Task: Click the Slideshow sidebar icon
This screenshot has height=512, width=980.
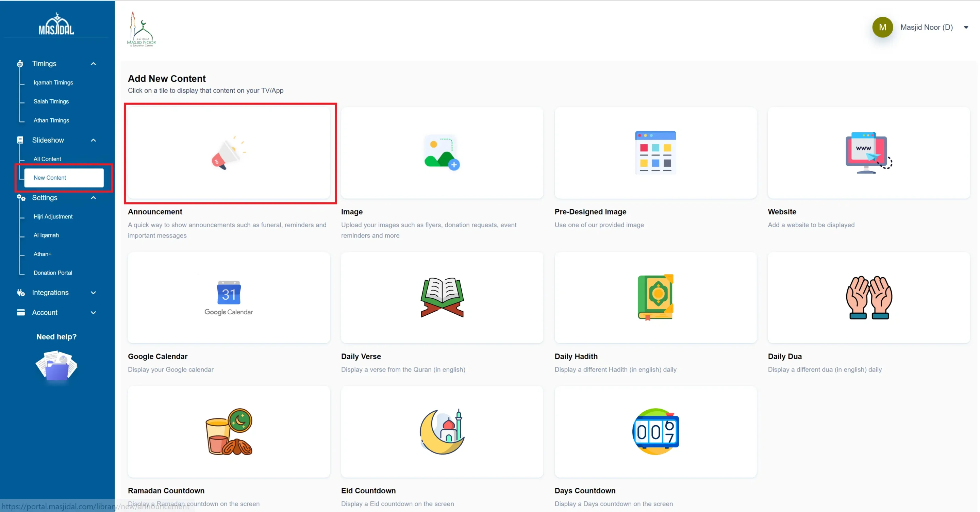Action: point(20,140)
